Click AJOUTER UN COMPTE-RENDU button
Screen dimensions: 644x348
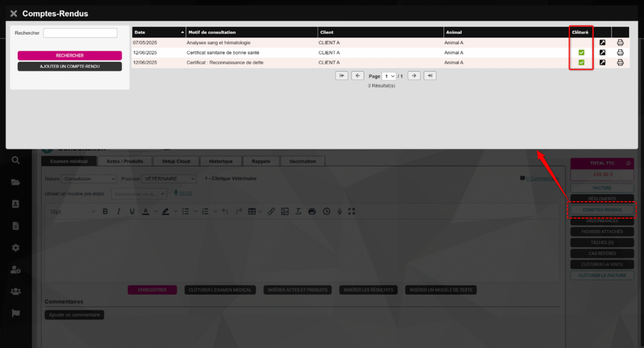[x=70, y=67]
